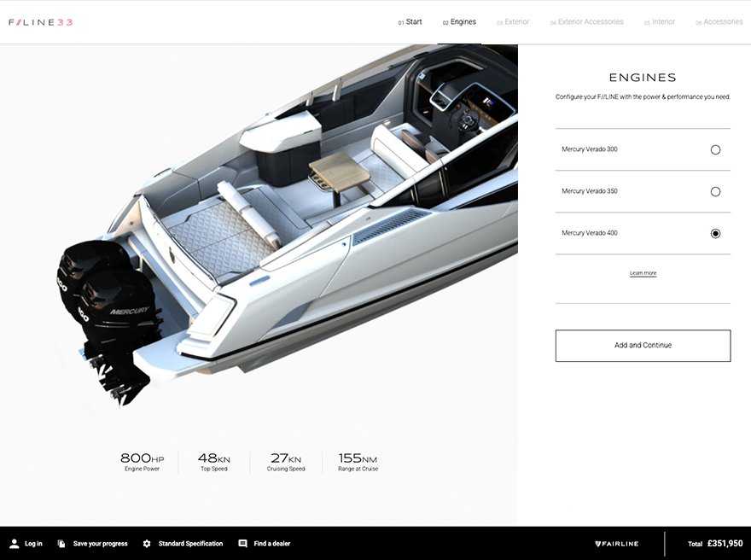Open the Standard Specification text link
Screen dimensions: 751x560
[x=190, y=544]
